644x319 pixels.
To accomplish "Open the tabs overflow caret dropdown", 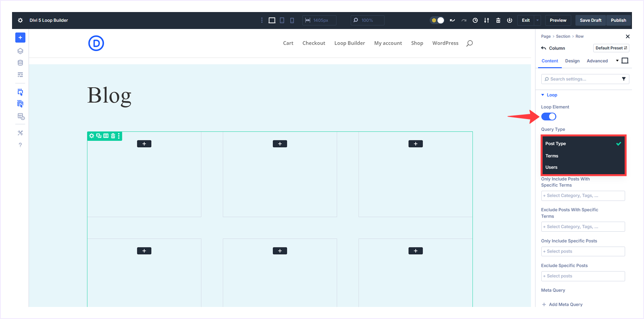I will pyautogui.click(x=617, y=61).
